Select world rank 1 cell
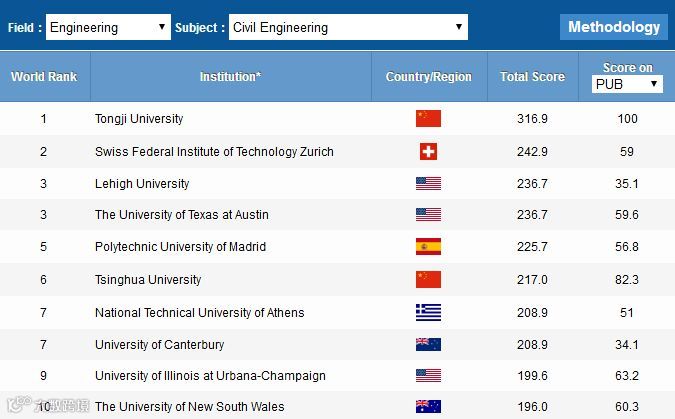The height and width of the screenshot is (419, 675). coord(43,119)
